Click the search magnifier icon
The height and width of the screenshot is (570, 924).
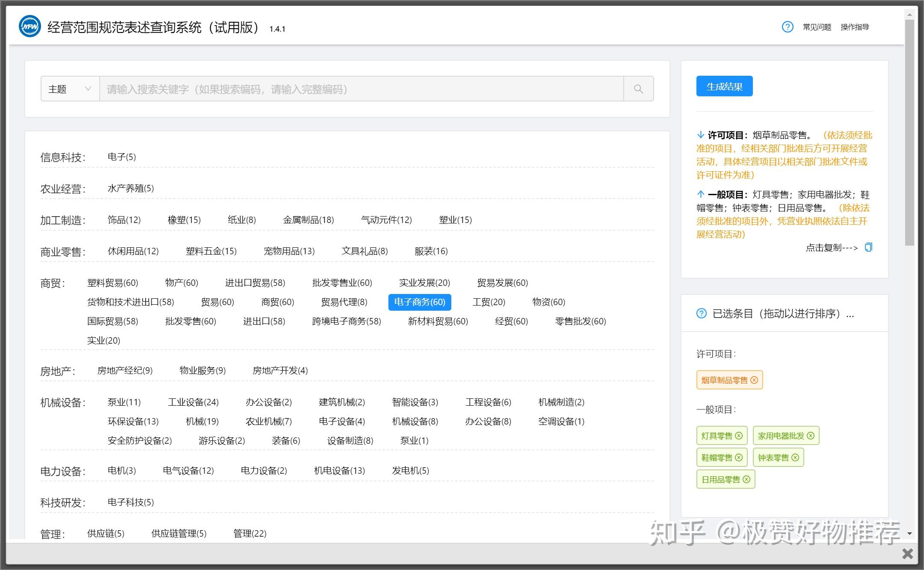click(638, 89)
